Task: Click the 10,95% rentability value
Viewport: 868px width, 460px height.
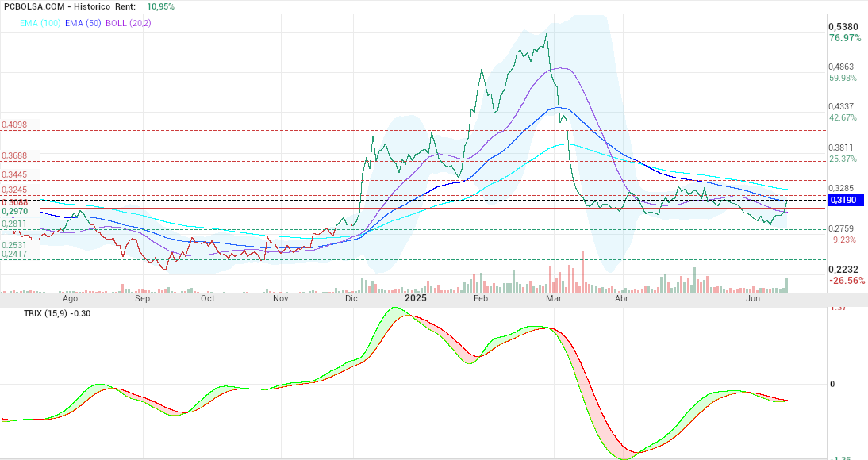Action: coord(161,6)
